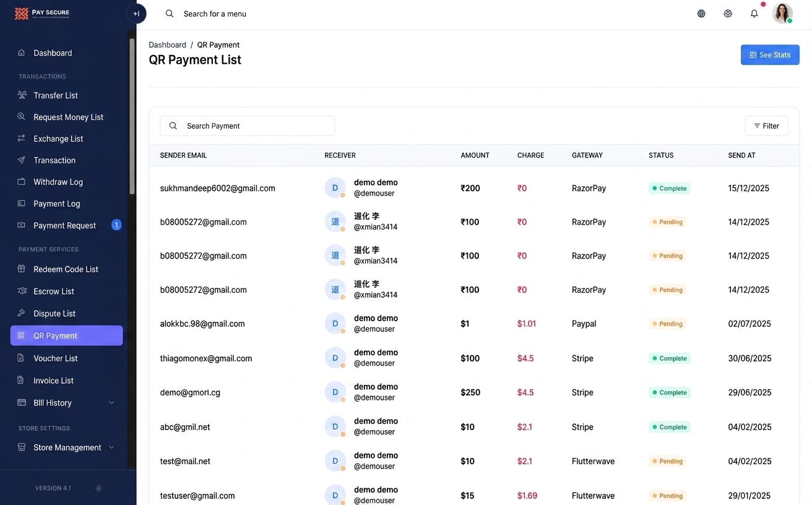Select QR Payment in the sidebar

tap(67, 335)
